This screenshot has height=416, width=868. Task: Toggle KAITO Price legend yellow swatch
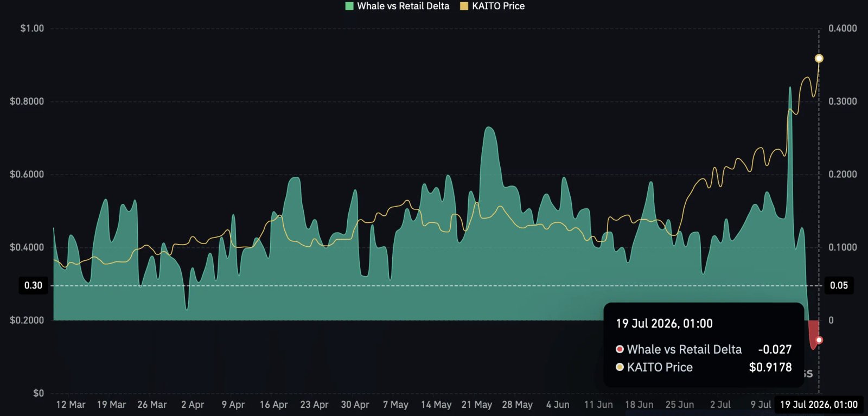pos(464,7)
